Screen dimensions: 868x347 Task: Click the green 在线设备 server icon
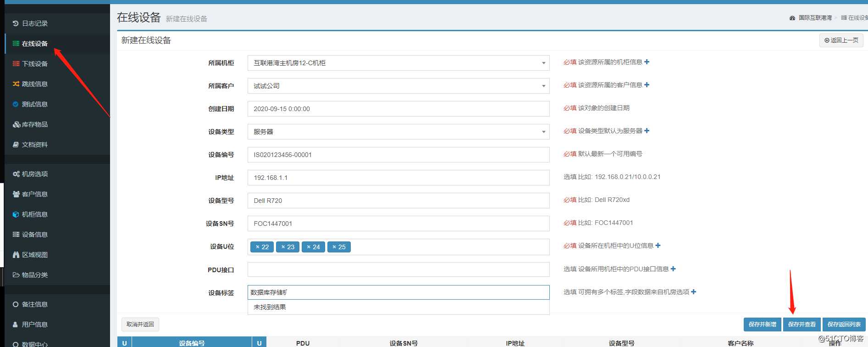[16, 44]
